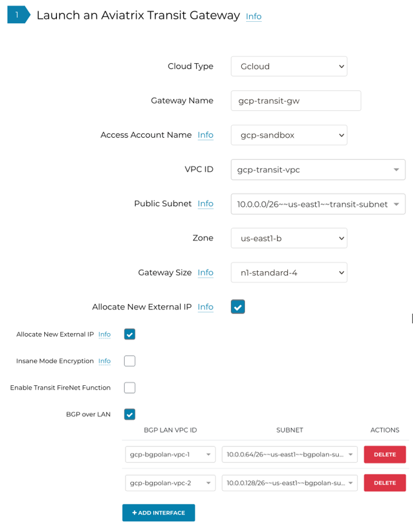Open the Zone dropdown showing us-east1-b

[x=288, y=238]
